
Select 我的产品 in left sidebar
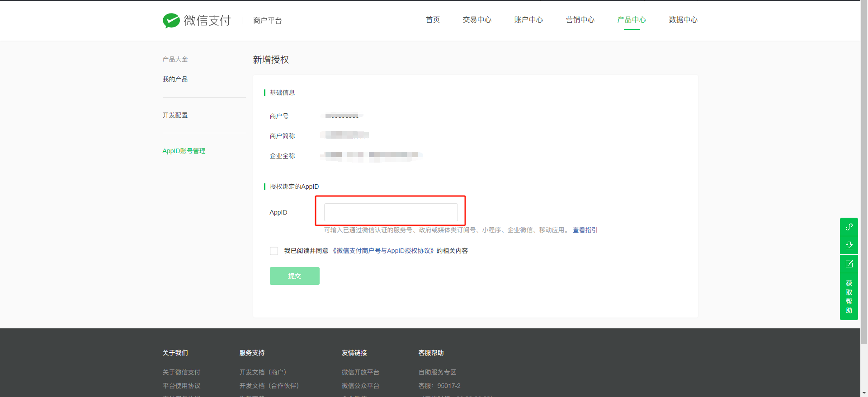[175, 79]
